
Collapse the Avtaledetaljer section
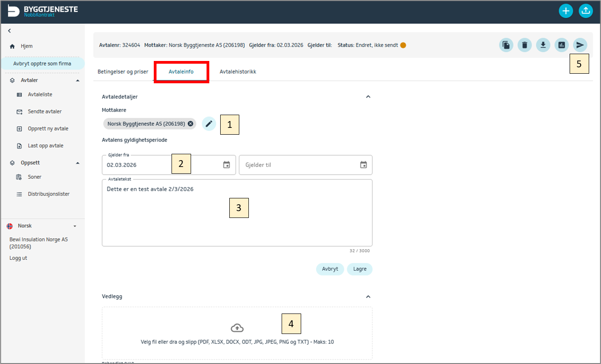(x=369, y=96)
